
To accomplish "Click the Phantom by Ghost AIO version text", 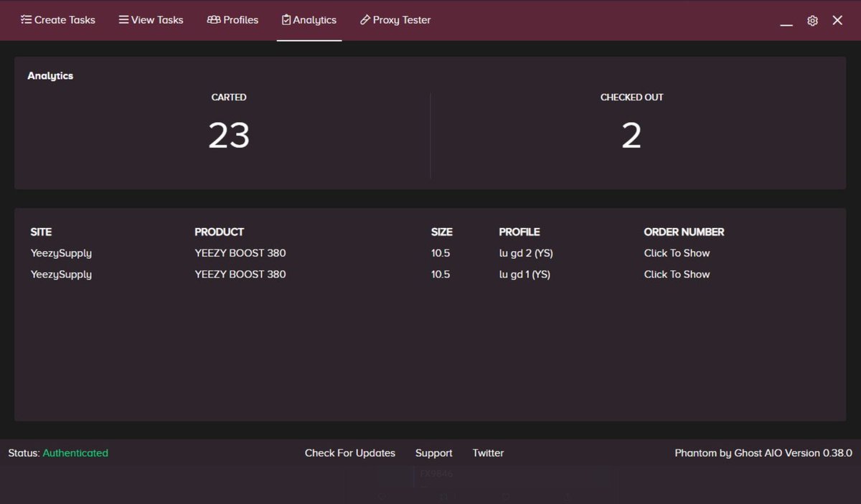I will pyautogui.click(x=763, y=453).
